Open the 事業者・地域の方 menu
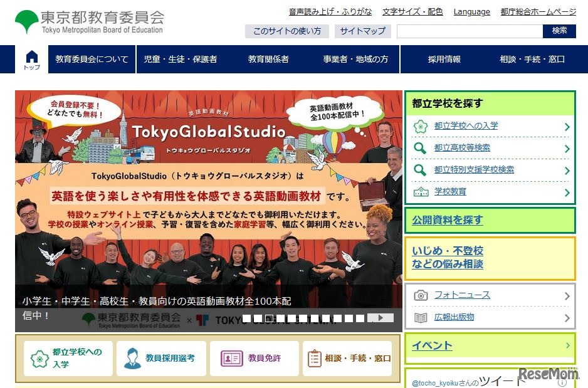This screenshot has width=588, height=388. [355, 59]
